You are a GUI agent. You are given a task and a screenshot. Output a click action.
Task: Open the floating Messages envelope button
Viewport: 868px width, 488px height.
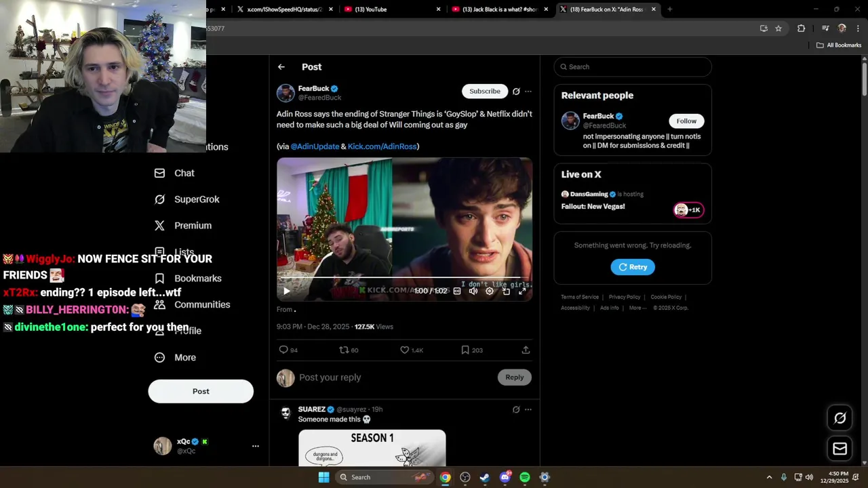840,449
